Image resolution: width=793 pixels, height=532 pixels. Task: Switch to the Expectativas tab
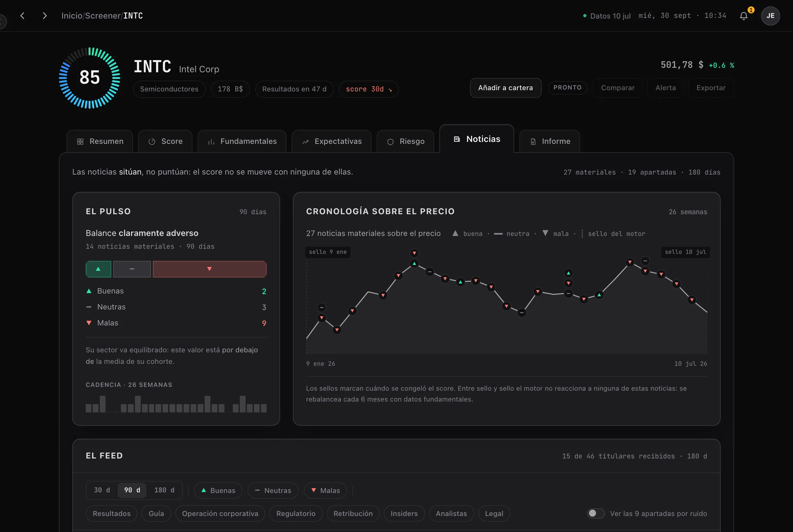[332, 141]
